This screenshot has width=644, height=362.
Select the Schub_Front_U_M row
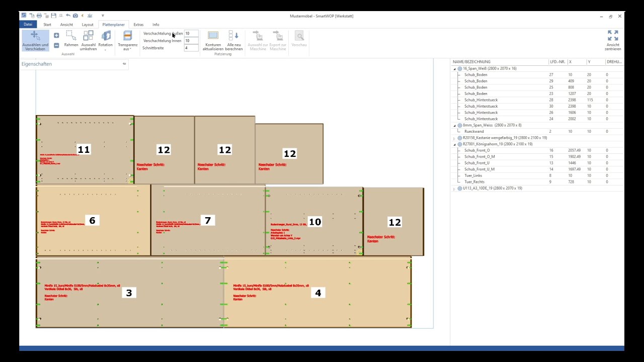tap(537, 169)
